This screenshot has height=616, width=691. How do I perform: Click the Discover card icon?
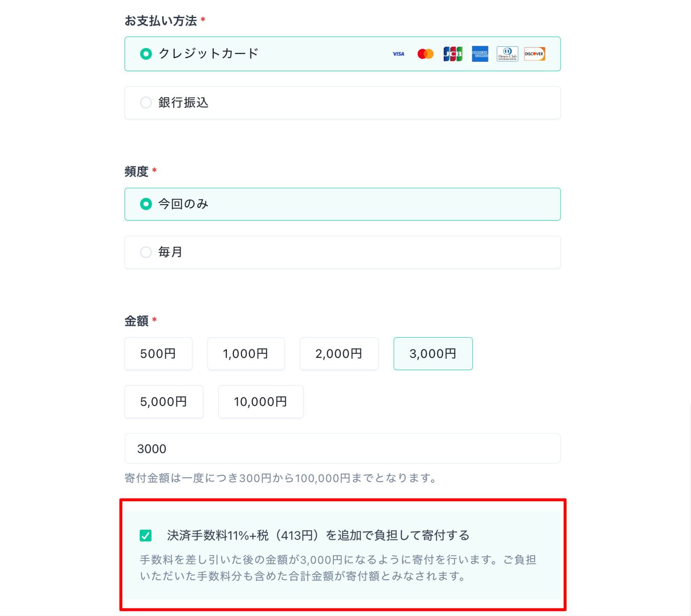(534, 53)
